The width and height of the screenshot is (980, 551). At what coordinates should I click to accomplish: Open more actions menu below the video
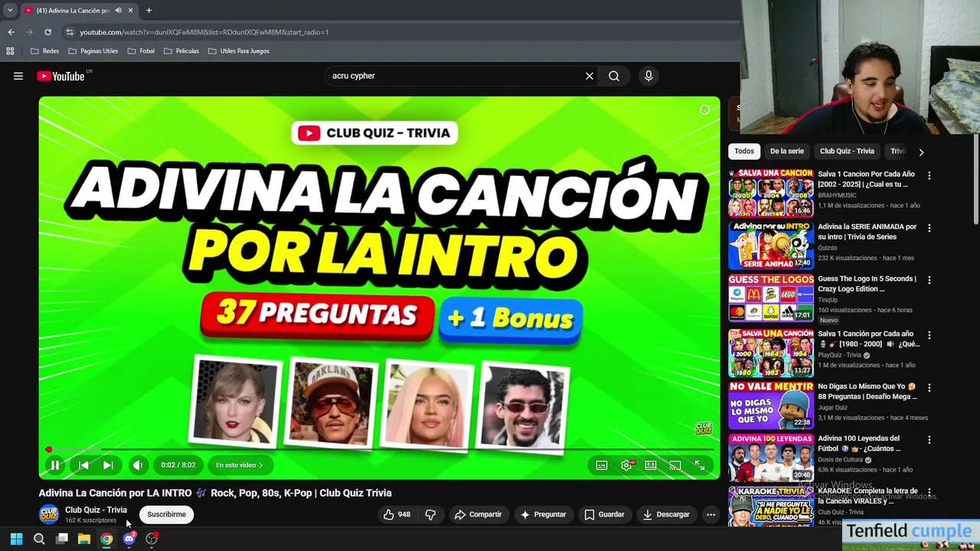(710, 514)
